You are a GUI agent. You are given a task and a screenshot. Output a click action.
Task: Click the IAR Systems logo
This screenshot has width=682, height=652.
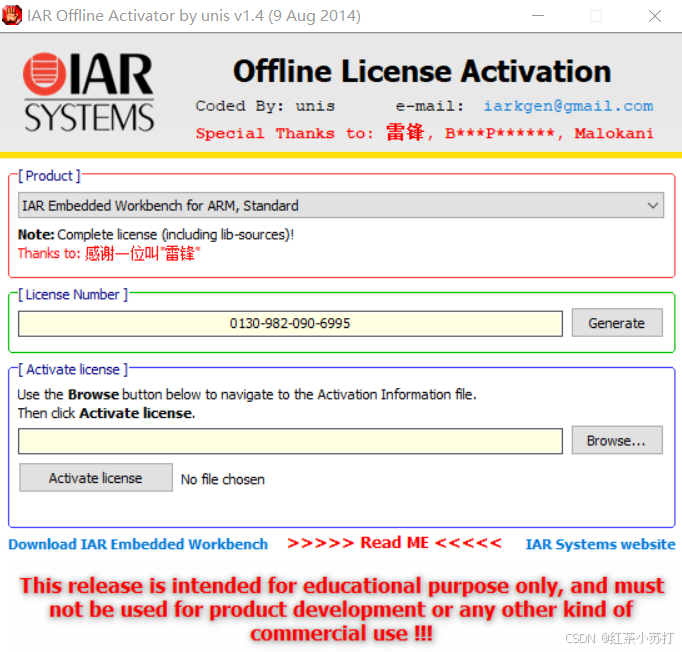coord(88,92)
